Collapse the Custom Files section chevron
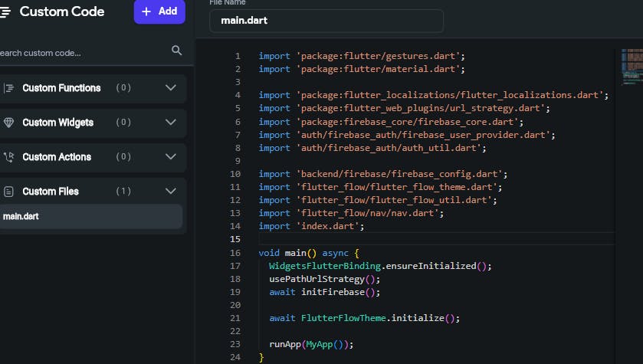Image resolution: width=643 pixels, height=364 pixels. [171, 192]
